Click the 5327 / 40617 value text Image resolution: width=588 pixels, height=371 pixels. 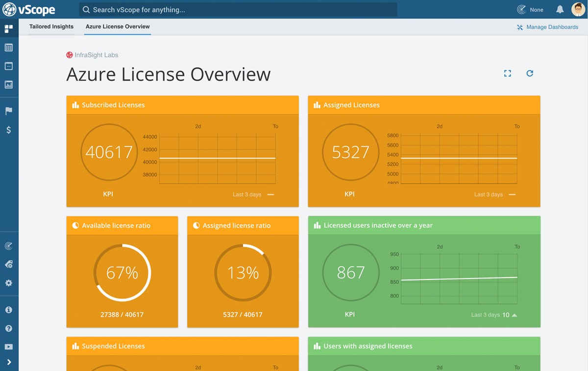pos(243,315)
